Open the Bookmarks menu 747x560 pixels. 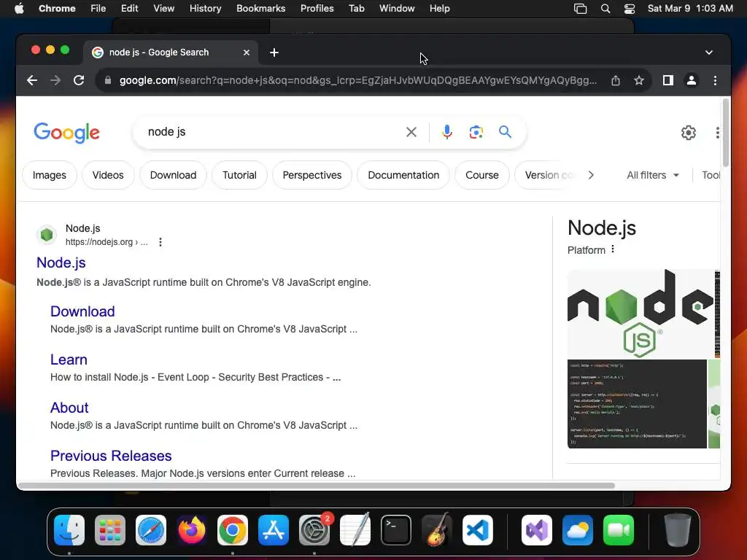click(260, 9)
